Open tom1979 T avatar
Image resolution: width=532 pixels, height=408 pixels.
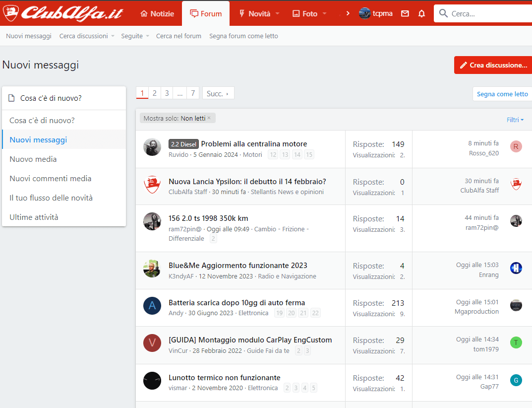[x=516, y=342]
